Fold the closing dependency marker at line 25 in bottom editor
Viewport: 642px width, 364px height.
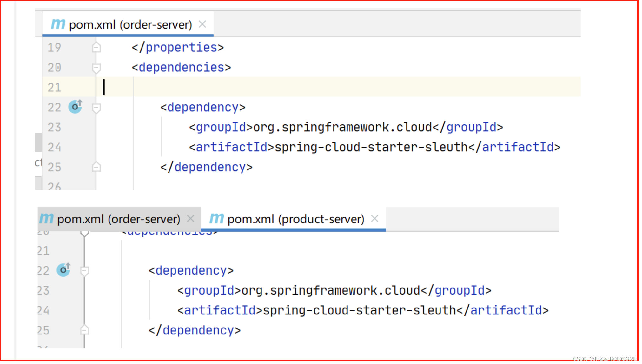point(85,330)
